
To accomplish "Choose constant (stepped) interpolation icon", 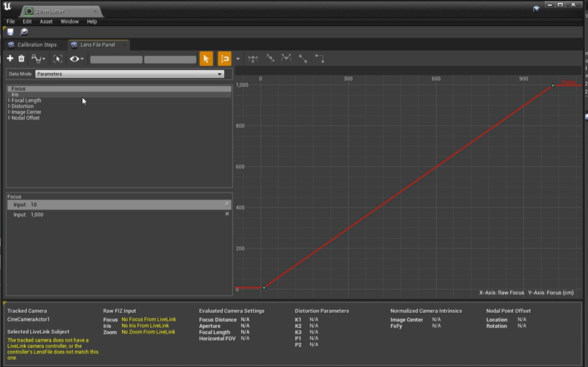I will (320, 59).
